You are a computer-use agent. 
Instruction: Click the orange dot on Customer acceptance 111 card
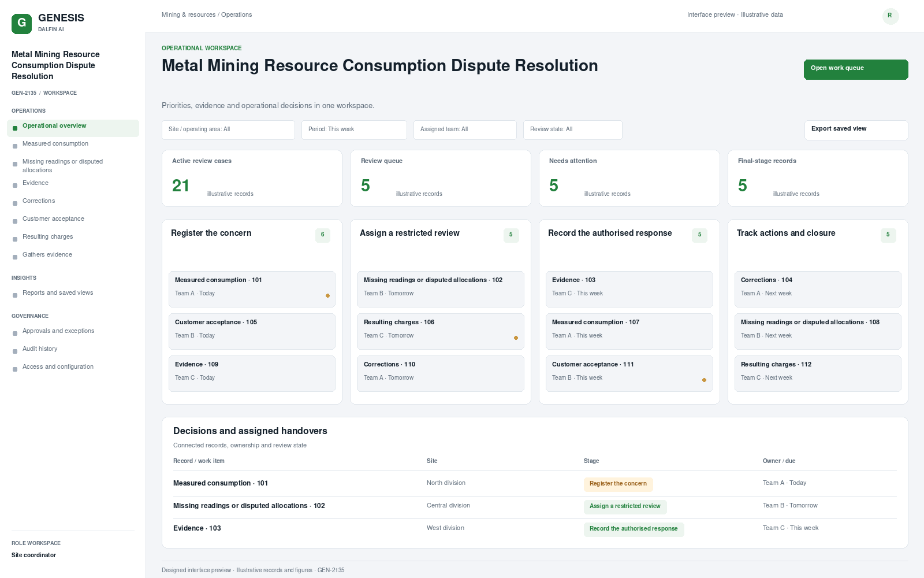(x=704, y=380)
